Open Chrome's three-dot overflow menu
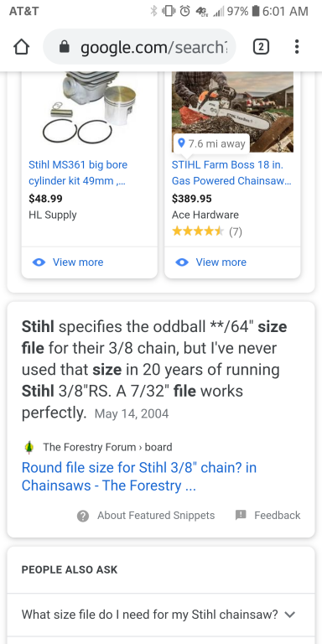 tap(297, 47)
